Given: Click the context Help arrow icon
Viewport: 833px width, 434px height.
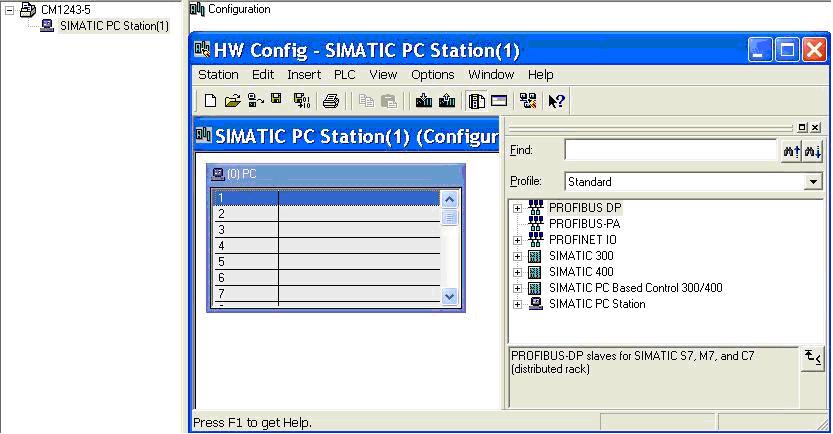Looking at the screenshot, I should point(556,101).
